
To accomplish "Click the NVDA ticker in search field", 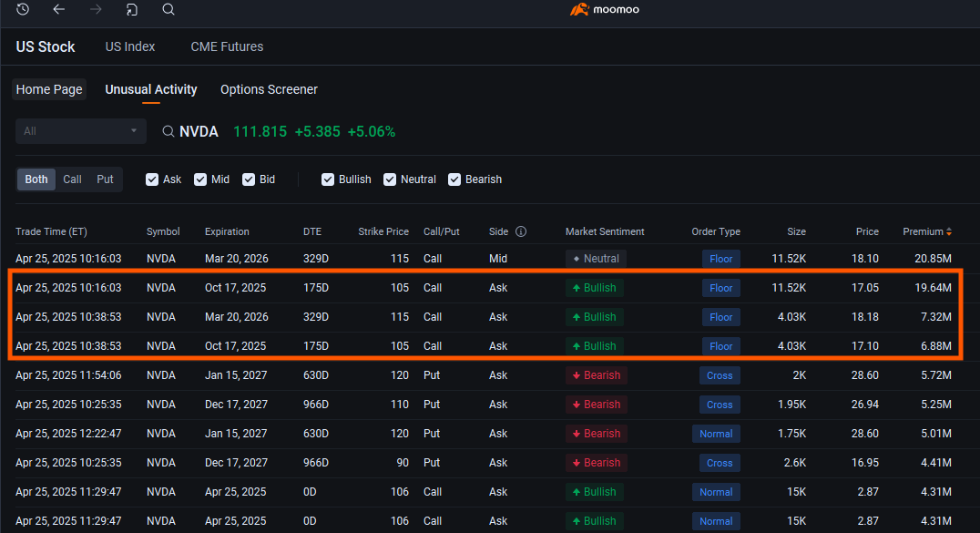I will [199, 131].
